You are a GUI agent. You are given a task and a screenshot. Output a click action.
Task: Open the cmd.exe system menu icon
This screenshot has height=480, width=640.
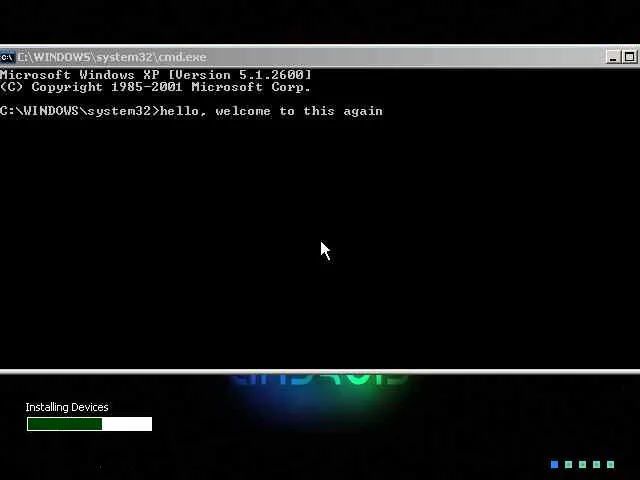[x=7, y=57]
